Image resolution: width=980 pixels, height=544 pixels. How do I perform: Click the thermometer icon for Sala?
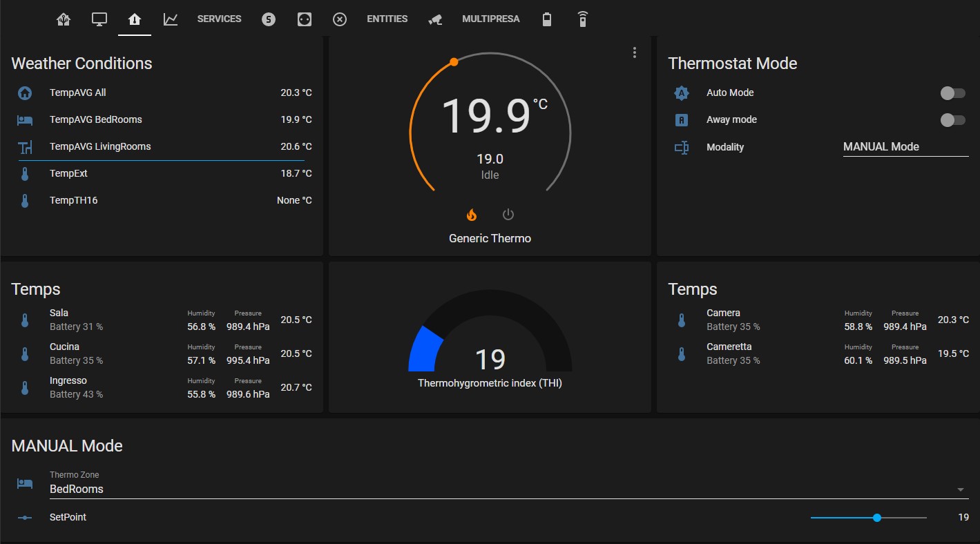[25, 320]
